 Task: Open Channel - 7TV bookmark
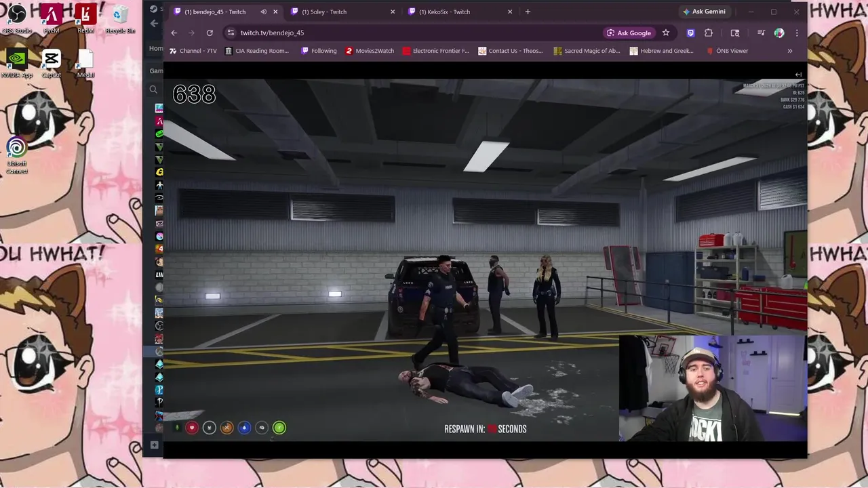[x=193, y=51]
